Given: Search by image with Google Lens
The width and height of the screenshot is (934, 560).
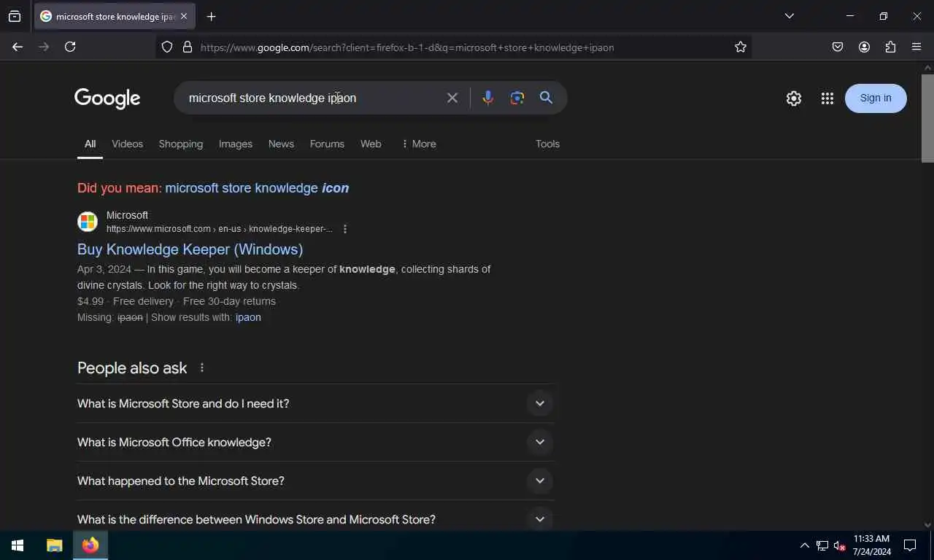Looking at the screenshot, I should (x=517, y=98).
